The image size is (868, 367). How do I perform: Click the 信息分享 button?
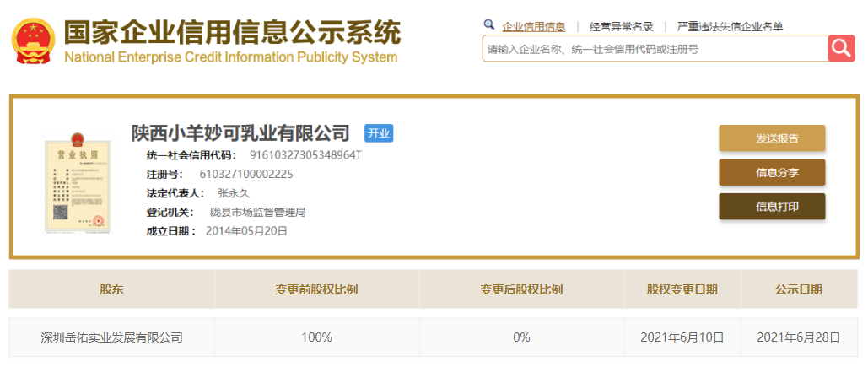[x=772, y=172]
